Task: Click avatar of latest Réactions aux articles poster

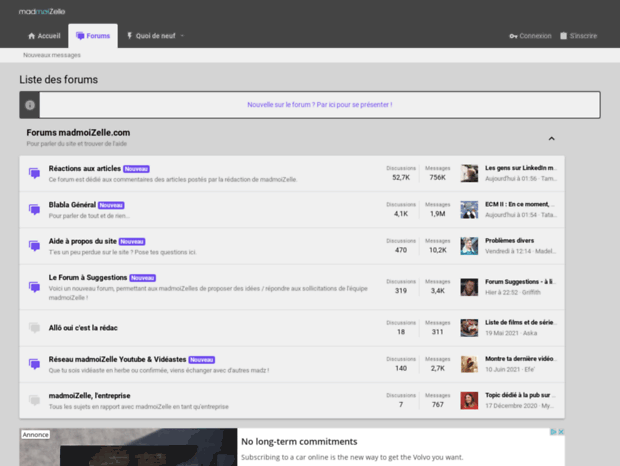Action: coord(469,173)
